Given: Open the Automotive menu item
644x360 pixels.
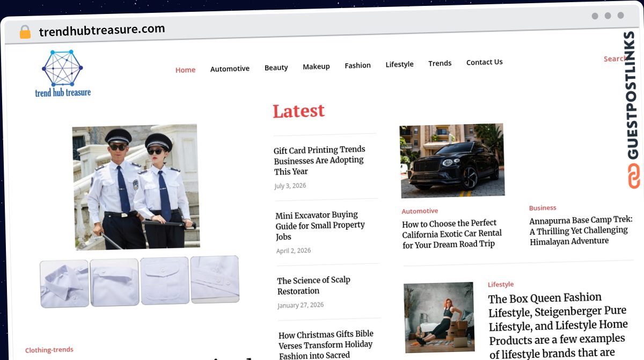Looking at the screenshot, I should pyautogui.click(x=230, y=69).
